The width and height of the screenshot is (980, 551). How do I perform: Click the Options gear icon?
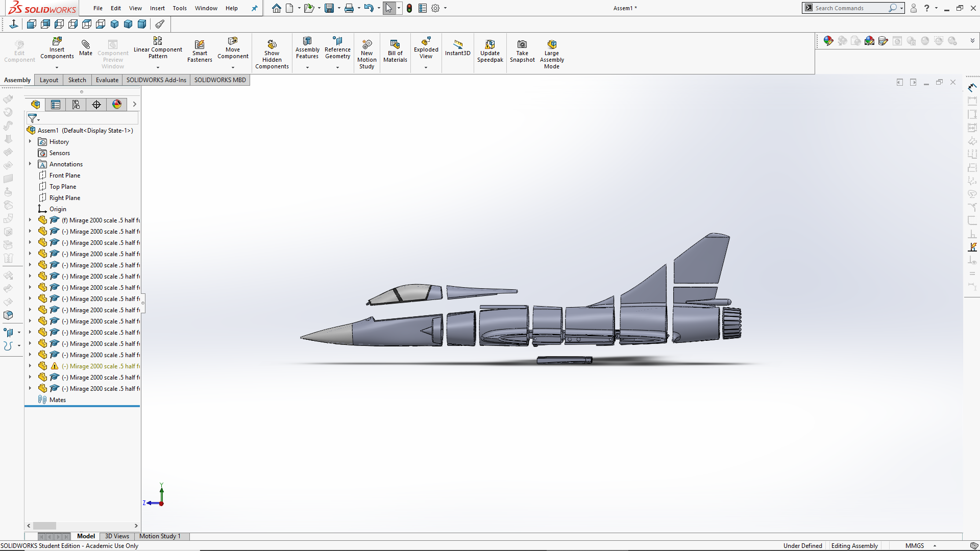pos(435,8)
